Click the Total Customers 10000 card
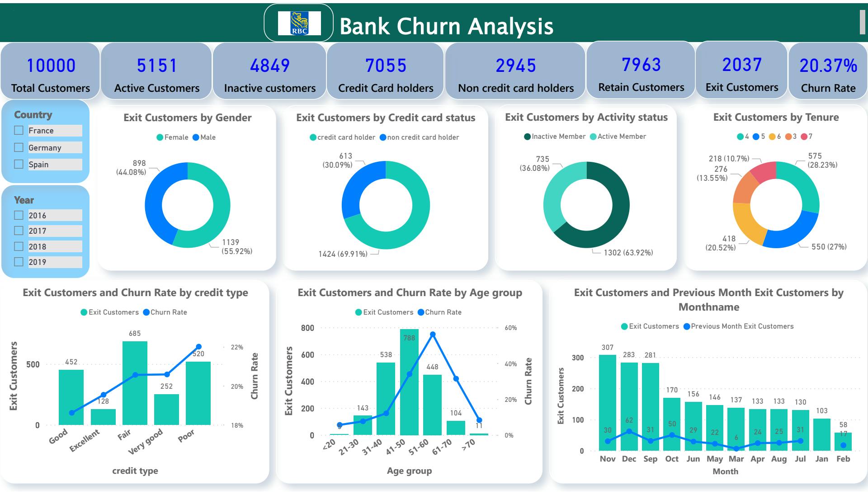Image resolution: width=868 pixels, height=495 pixels. pos(50,72)
